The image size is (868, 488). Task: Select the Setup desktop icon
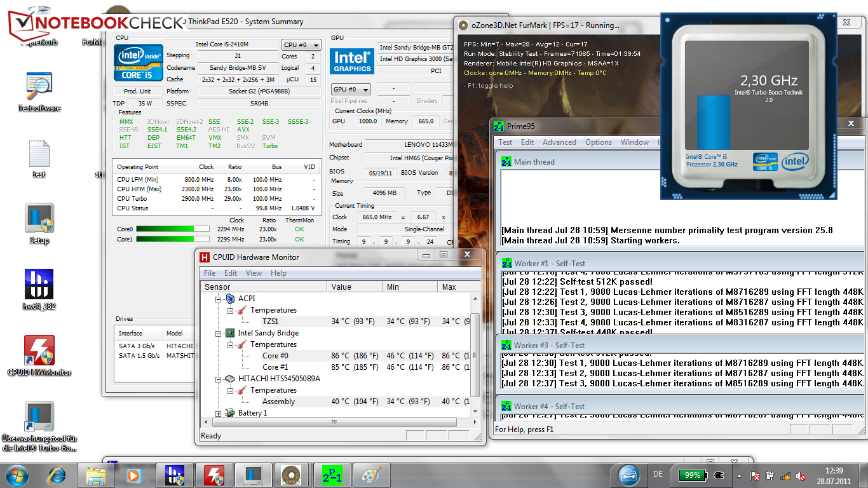point(39,224)
